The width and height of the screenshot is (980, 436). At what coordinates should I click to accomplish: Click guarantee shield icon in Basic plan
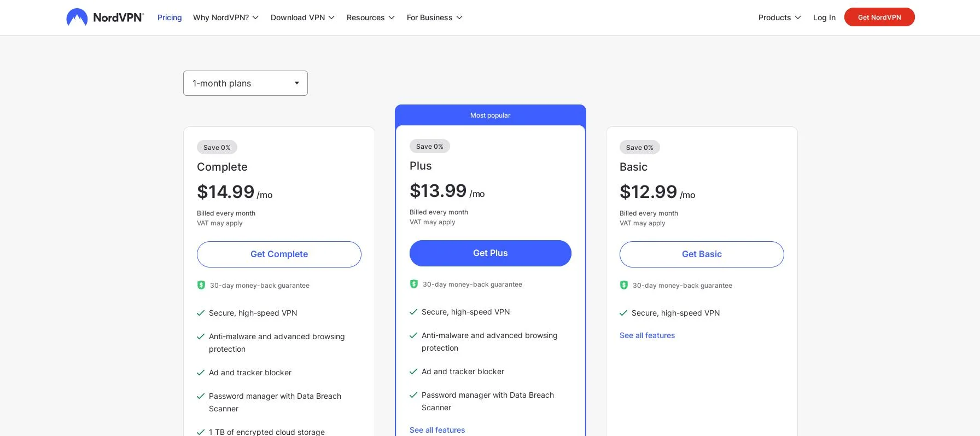point(624,285)
